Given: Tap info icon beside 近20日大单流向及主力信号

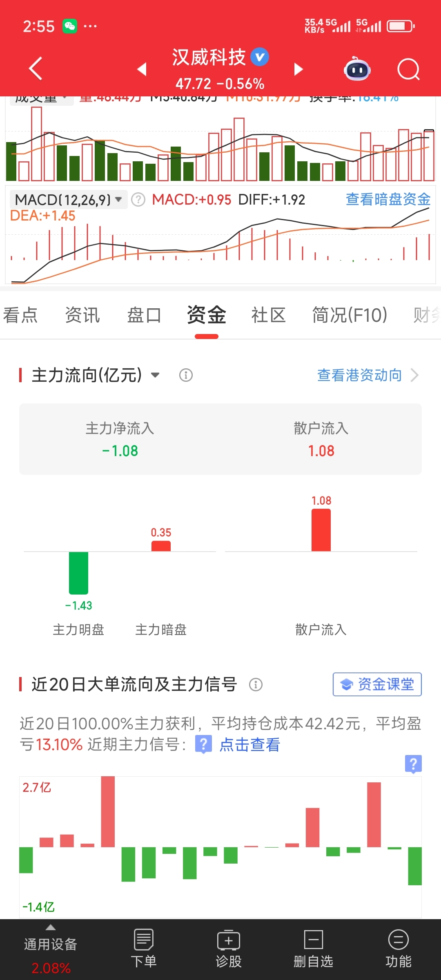Looking at the screenshot, I should (x=256, y=684).
